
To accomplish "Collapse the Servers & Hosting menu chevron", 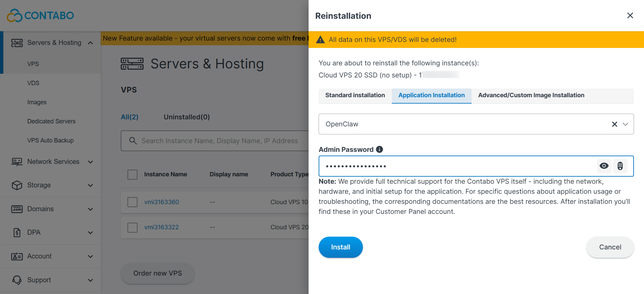I will pyautogui.click(x=91, y=43).
